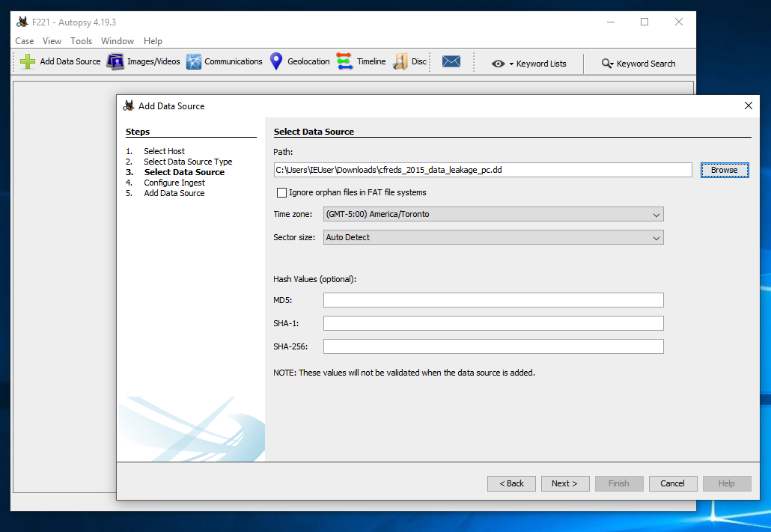Open the Images/Videos gallery icon
This screenshot has height=532, width=771.
click(x=115, y=61)
